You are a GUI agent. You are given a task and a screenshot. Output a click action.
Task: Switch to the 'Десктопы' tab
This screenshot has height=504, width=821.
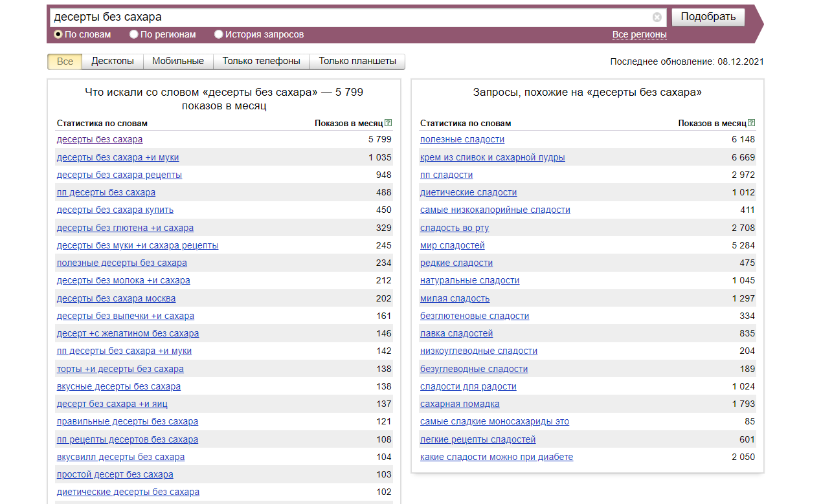[x=113, y=61]
